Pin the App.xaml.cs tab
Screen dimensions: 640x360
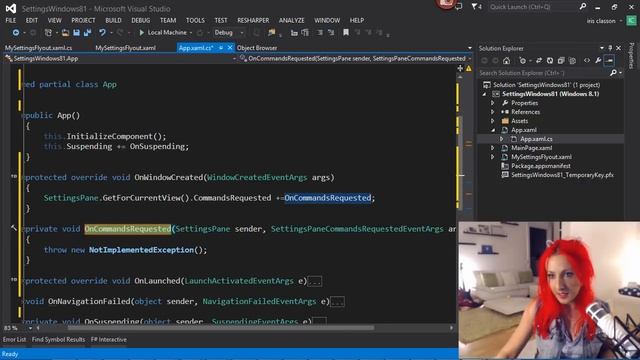click(221, 48)
